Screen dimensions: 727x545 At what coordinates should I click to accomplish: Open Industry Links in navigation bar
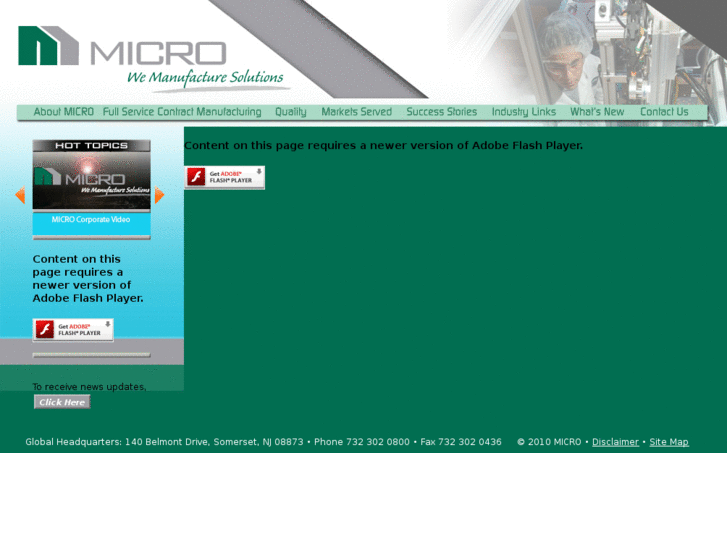point(524,112)
